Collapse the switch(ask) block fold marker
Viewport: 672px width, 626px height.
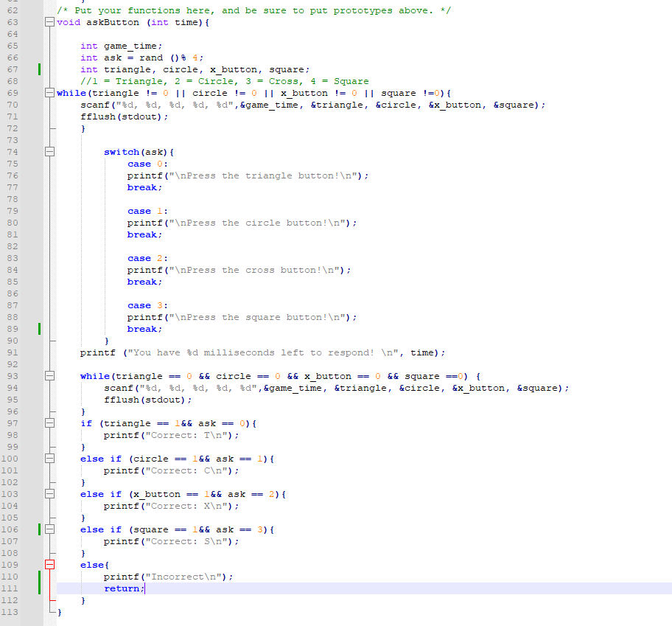pyautogui.click(x=49, y=151)
